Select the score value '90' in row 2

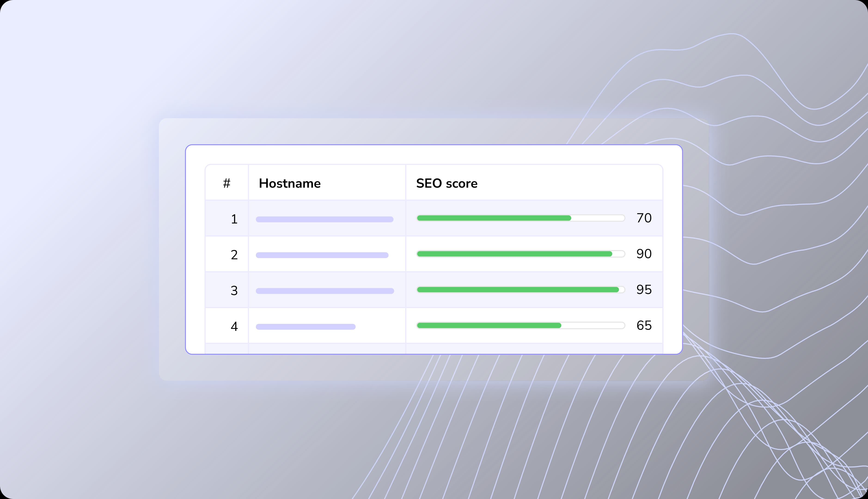click(x=644, y=254)
